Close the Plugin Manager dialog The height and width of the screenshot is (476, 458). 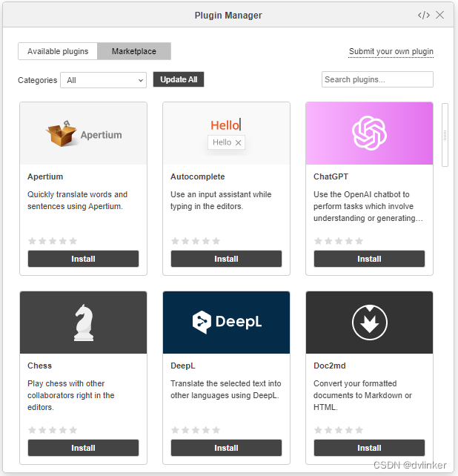click(439, 15)
